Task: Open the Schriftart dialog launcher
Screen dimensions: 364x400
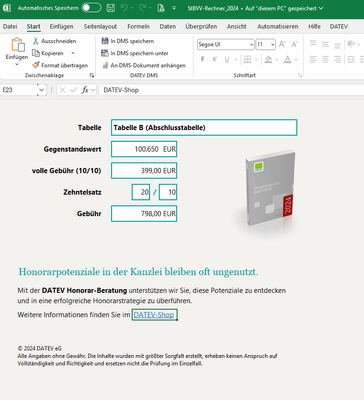Action: pyautogui.click(x=300, y=76)
